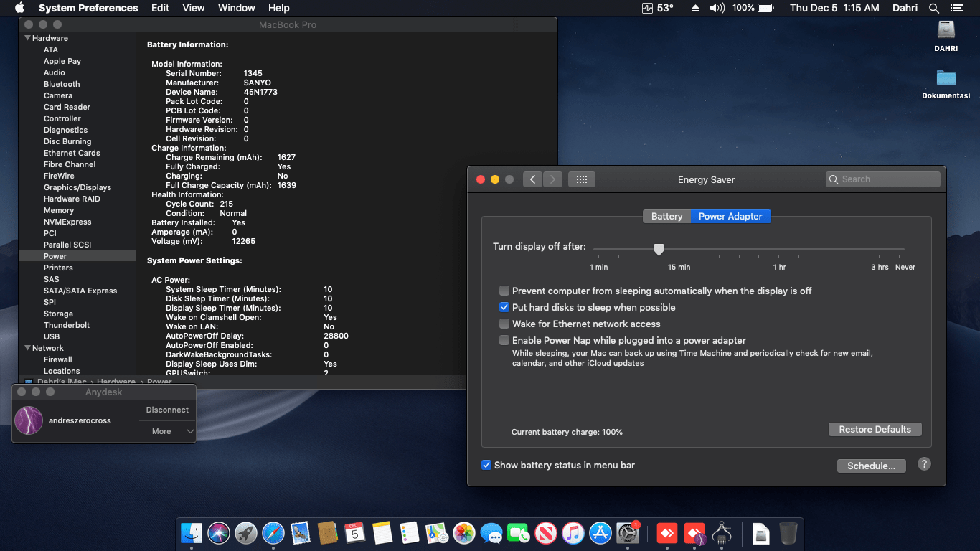Viewport: 980px width, 551px height.
Task: Open Reminders icon in dock
Action: [x=410, y=533]
